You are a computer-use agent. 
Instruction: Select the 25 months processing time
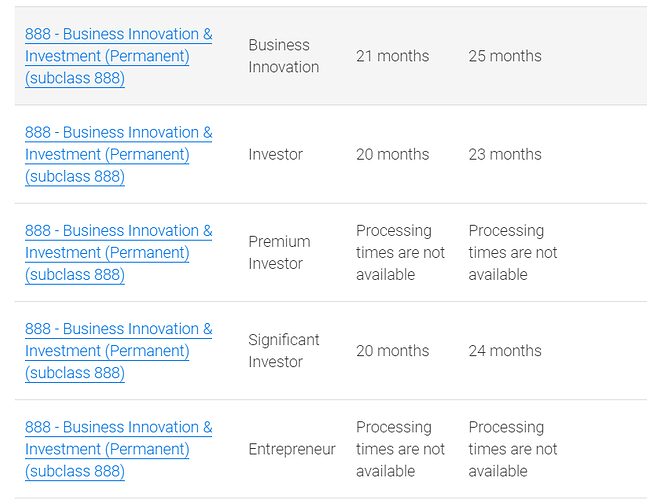(505, 56)
